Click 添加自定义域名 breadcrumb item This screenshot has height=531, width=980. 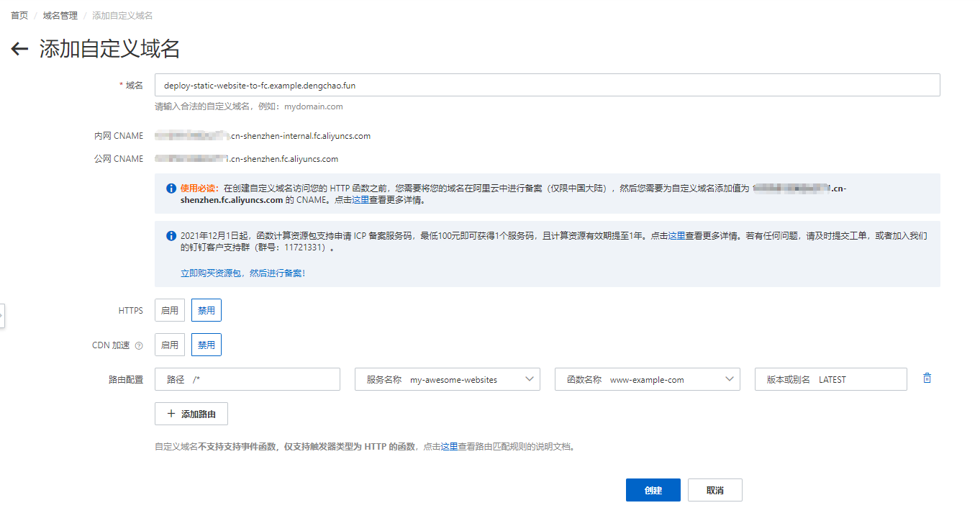pos(122,15)
